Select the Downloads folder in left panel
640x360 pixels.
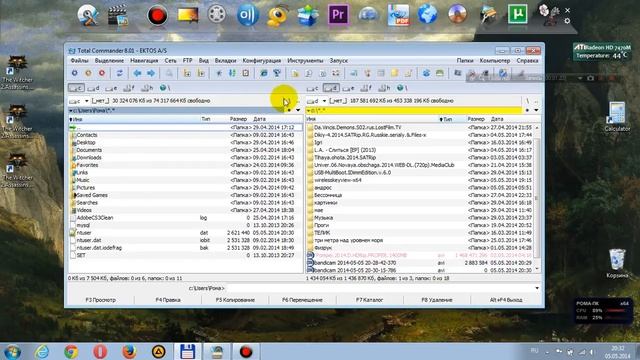pos(186,158)
